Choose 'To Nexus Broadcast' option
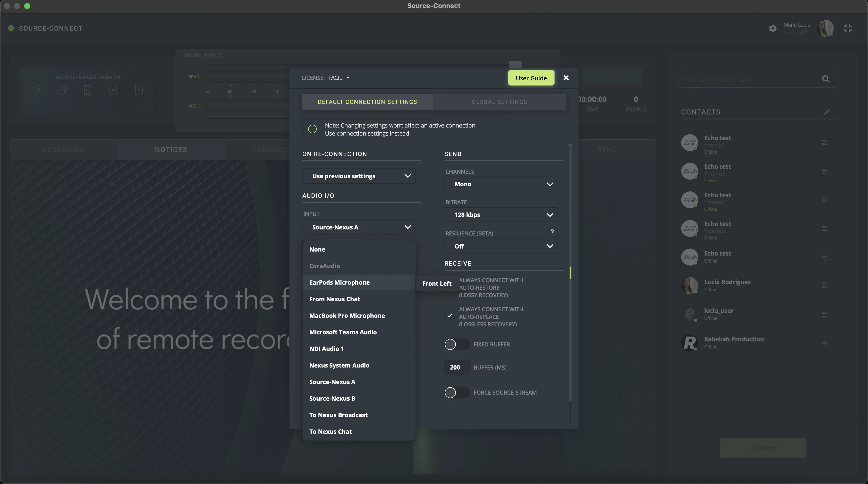 coord(359,415)
